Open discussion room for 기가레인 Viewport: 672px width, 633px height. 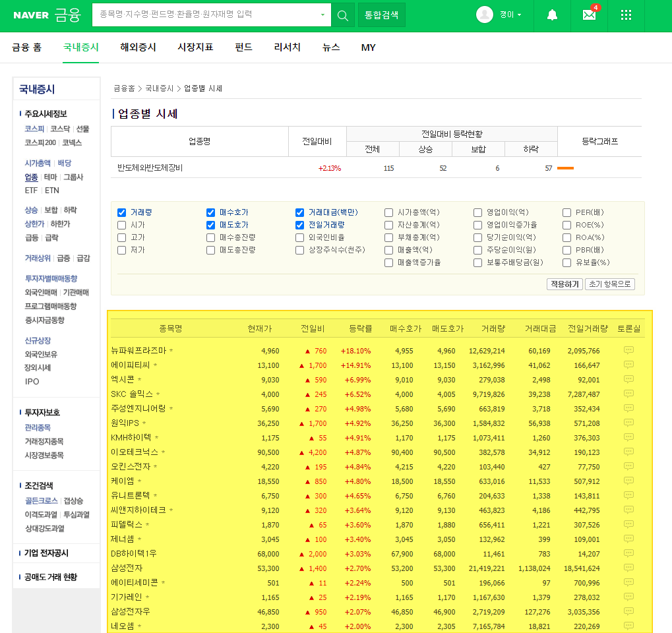pos(628,597)
